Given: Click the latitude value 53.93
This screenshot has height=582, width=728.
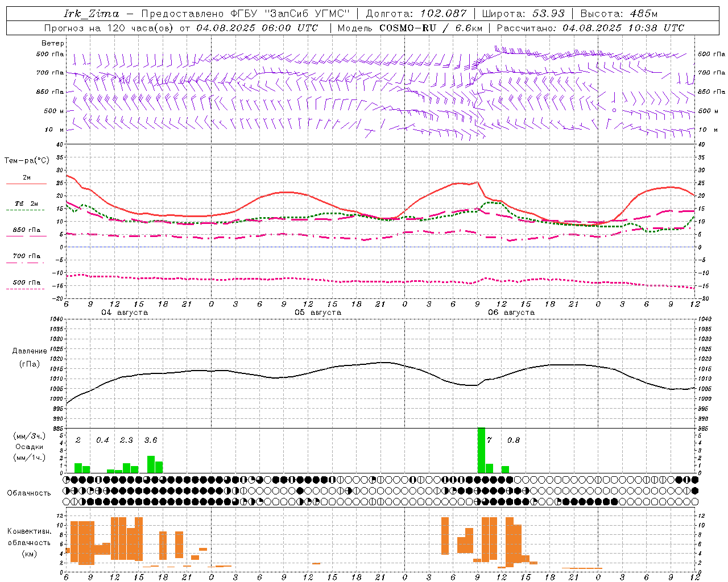Looking at the screenshot, I should click(548, 14).
